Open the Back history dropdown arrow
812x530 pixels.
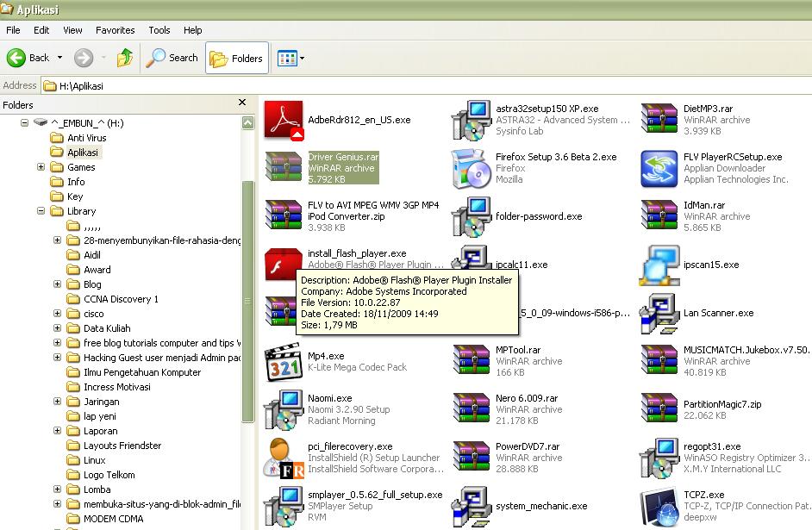(x=59, y=58)
